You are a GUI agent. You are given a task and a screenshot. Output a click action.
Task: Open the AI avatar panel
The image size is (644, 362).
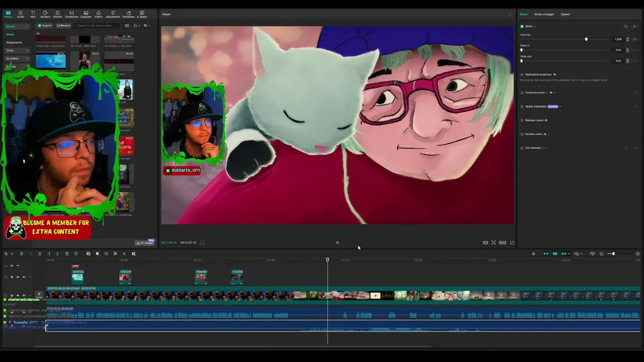142,14
